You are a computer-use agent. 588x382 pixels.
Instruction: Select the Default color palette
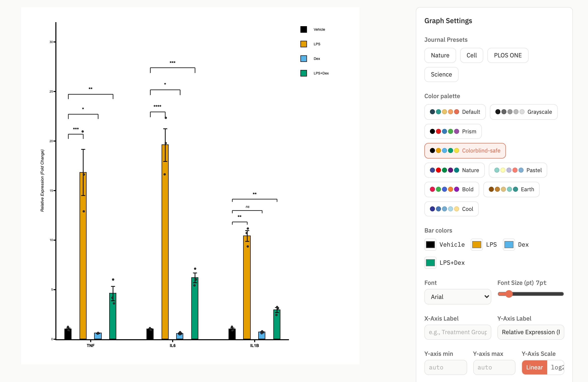pyautogui.click(x=455, y=112)
